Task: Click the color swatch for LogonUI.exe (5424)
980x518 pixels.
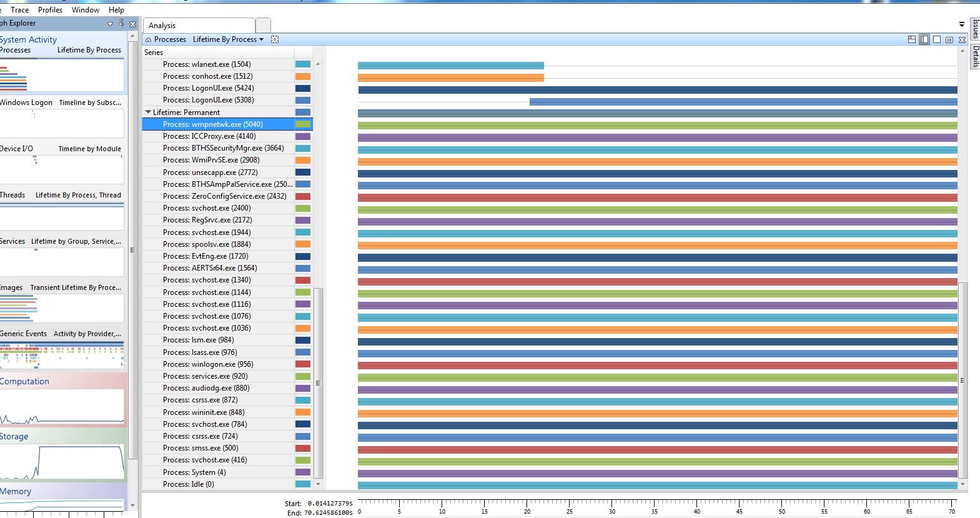Action: point(303,88)
